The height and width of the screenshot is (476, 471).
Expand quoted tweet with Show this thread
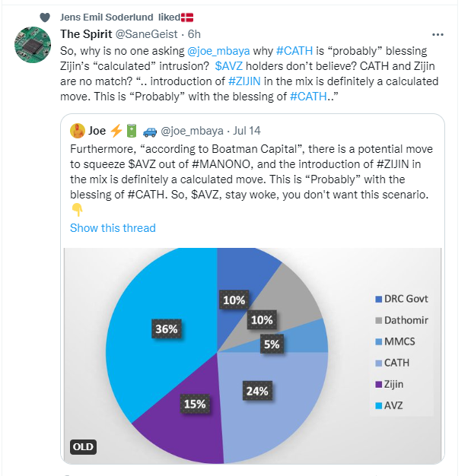tap(113, 228)
